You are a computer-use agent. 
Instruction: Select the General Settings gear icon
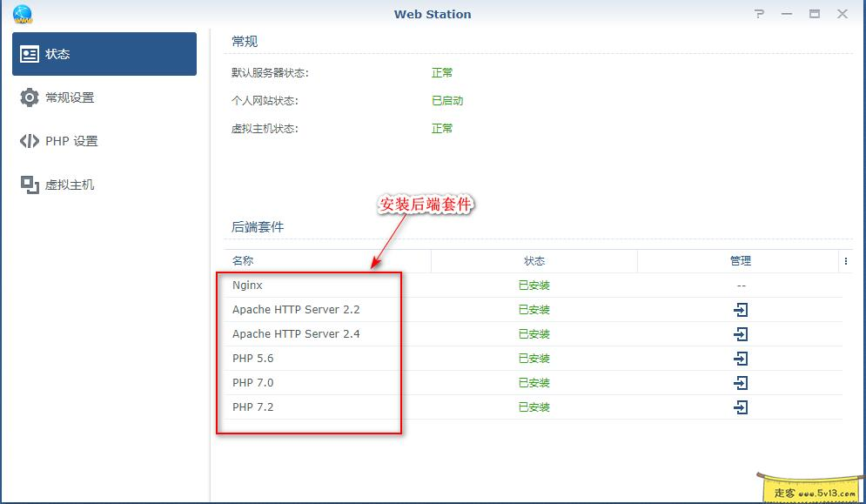(29, 97)
